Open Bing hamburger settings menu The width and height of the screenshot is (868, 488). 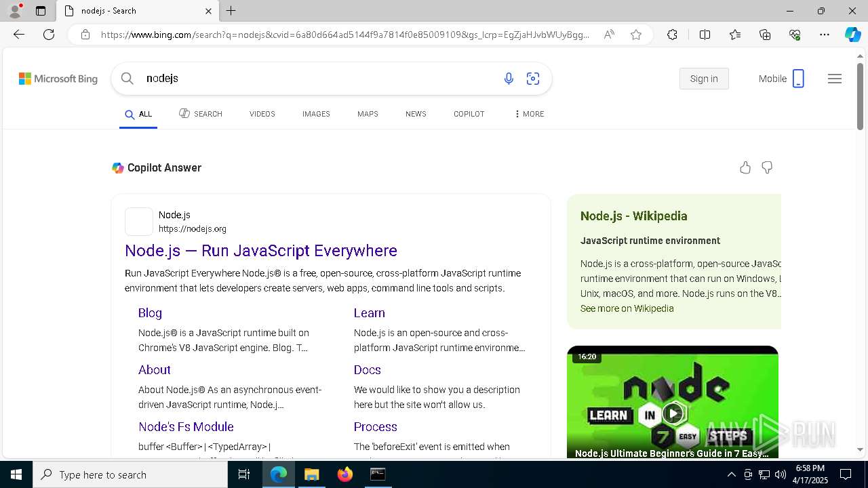click(835, 79)
